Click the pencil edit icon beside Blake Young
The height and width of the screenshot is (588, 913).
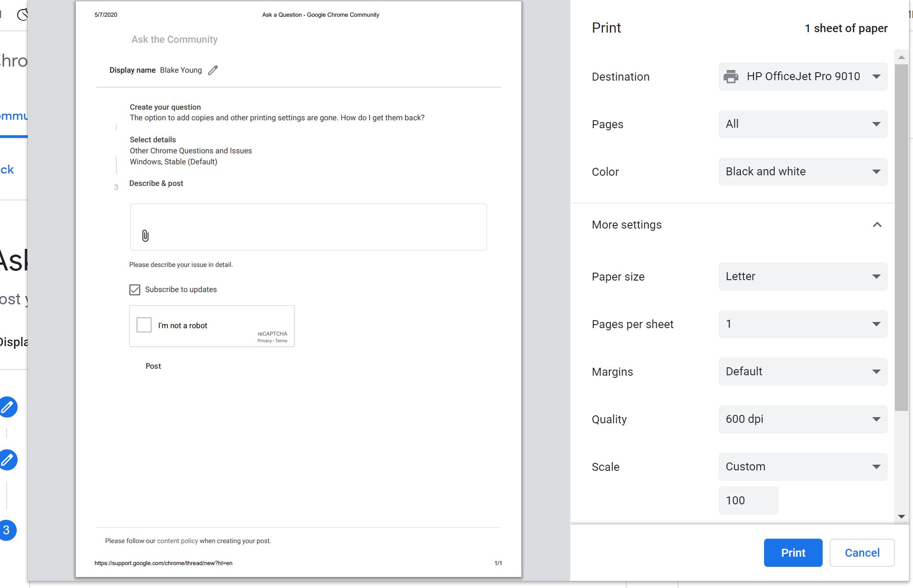[x=213, y=70]
